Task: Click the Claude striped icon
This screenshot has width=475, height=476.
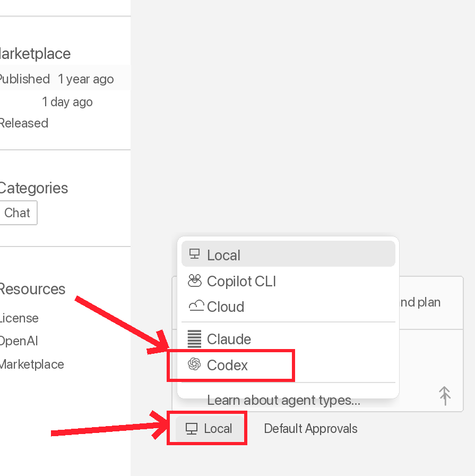Action: click(x=194, y=339)
